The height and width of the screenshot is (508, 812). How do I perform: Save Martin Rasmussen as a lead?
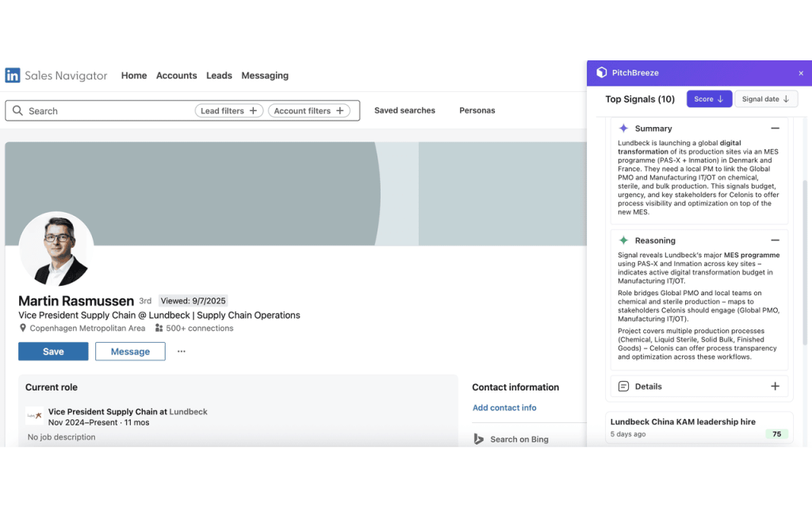(53, 352)
